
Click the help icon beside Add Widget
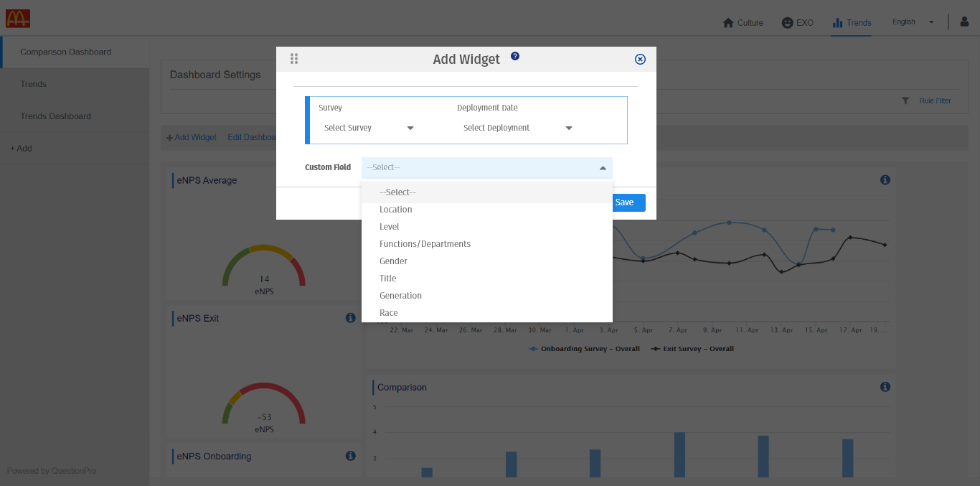click(x=515, y=56)
